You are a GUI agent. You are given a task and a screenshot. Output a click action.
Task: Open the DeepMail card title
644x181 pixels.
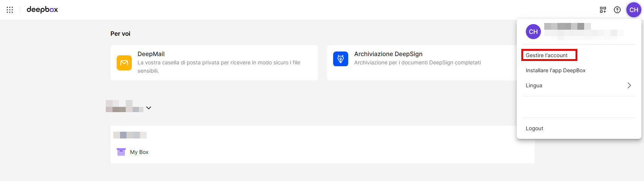[x=151, y=54]
